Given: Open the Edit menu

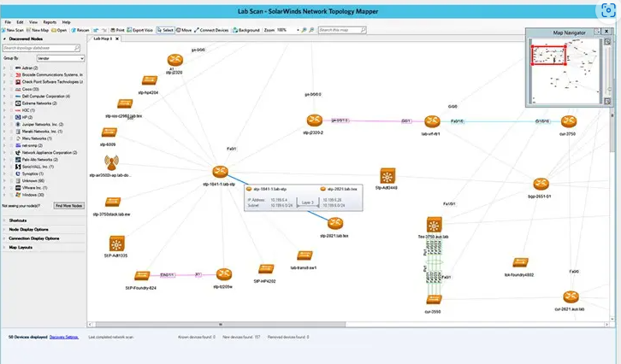Looking at the screenshot, I should click(x=20, y=22).
